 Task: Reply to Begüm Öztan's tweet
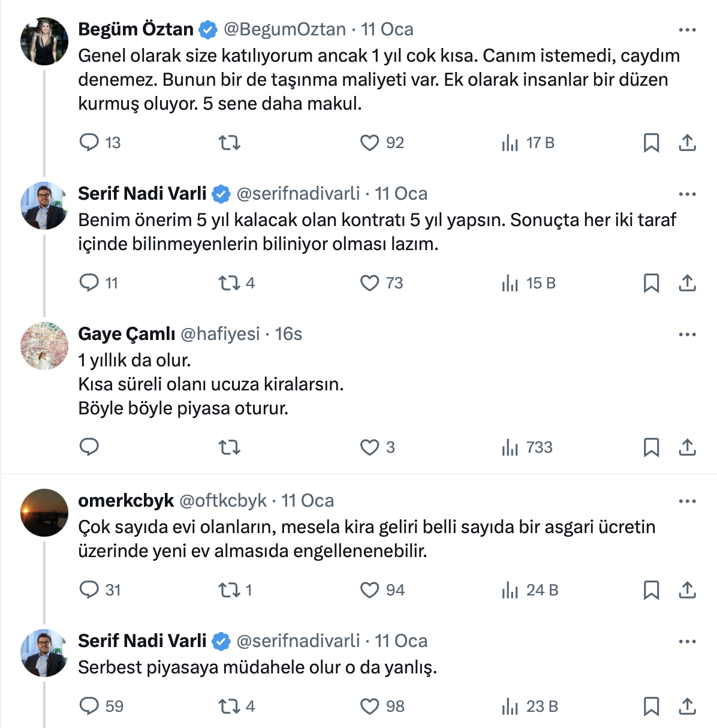click(x=89, y=143)
